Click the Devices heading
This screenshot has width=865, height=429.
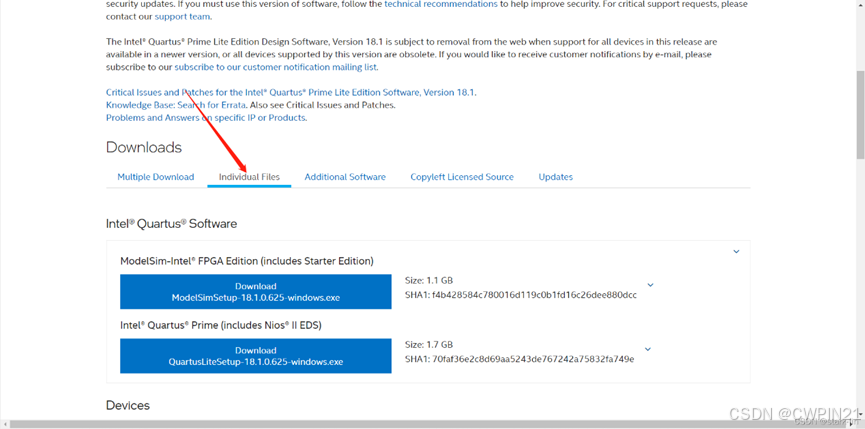(x=127, y=405)
